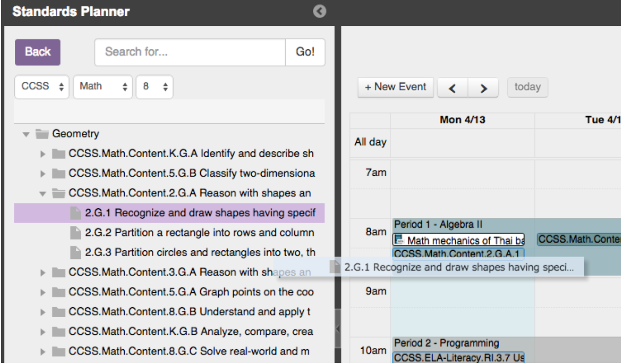
Task: Collapse the Geometry tree folder
Action: [26, 135]
